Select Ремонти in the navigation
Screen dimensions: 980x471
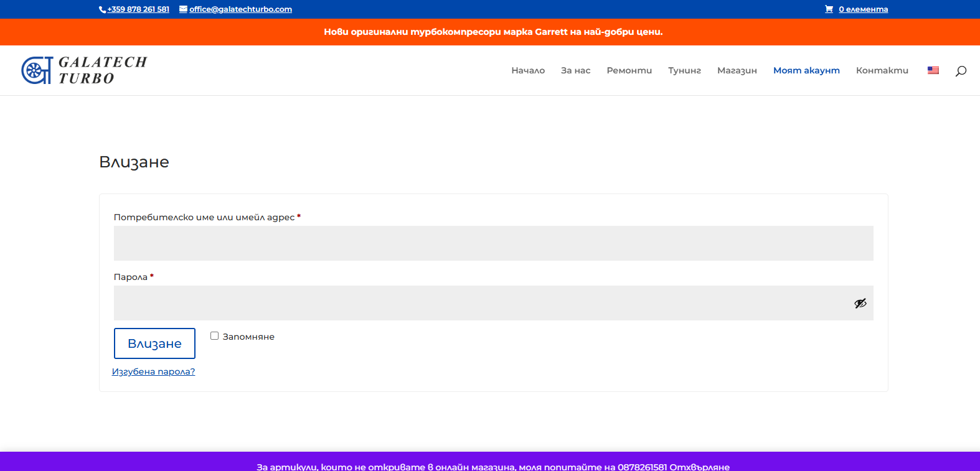629,70
